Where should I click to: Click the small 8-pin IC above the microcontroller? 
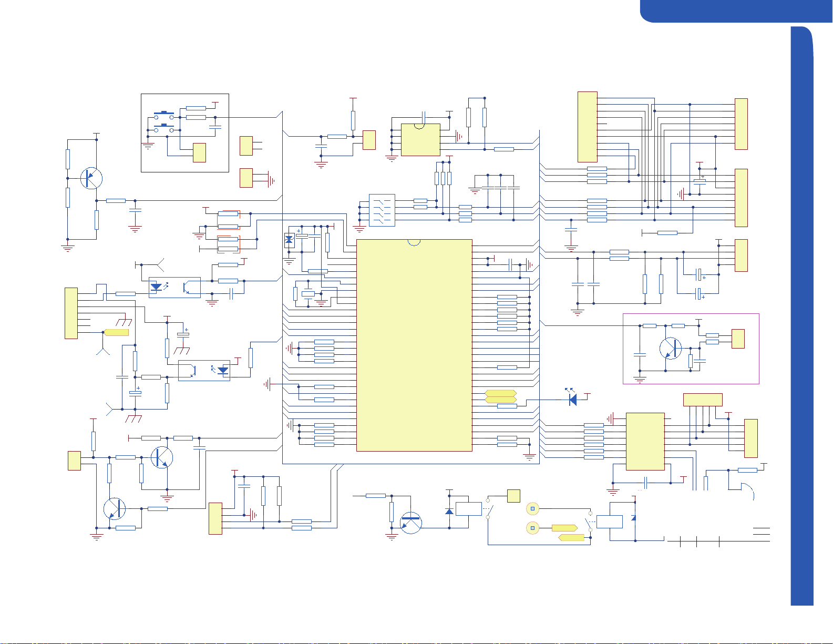click(x=420, y=140)
